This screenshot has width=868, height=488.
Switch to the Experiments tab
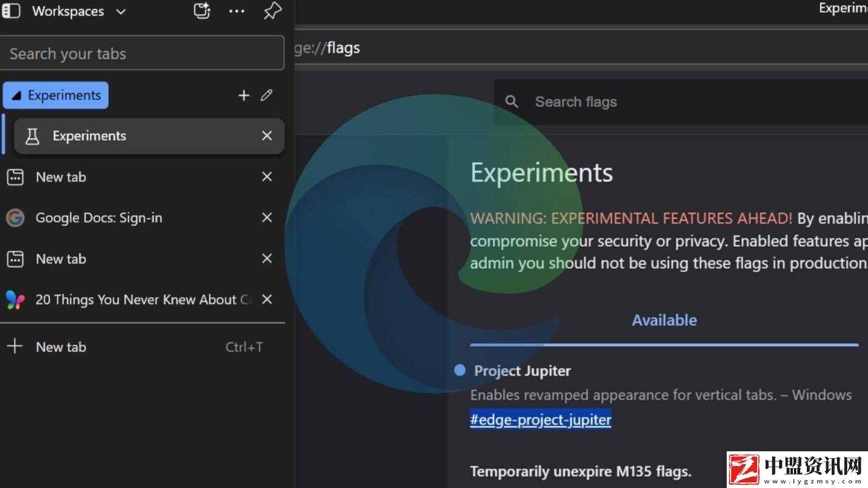(x=149, y=136)
